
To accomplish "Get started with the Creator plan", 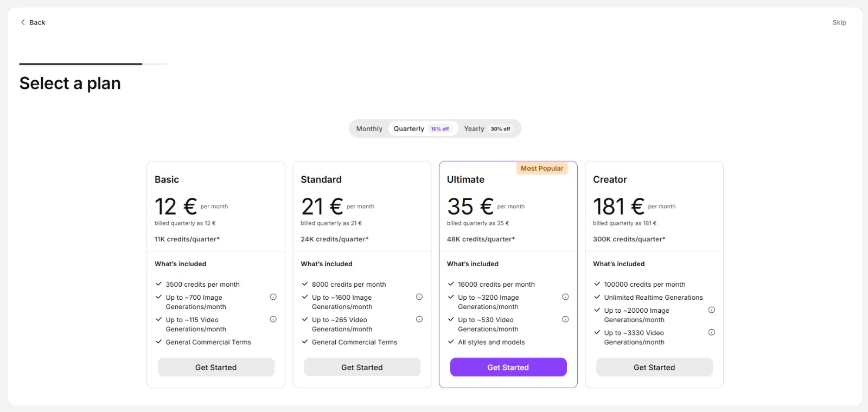I will (x=654, y=367).
